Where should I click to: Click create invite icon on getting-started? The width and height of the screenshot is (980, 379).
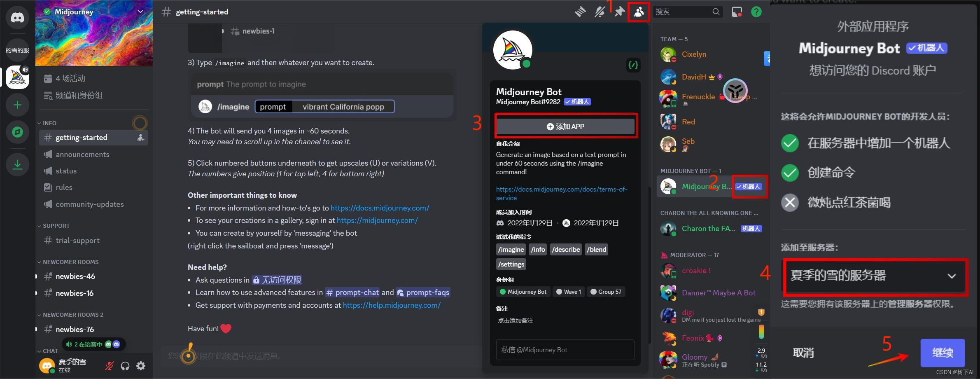140,138
